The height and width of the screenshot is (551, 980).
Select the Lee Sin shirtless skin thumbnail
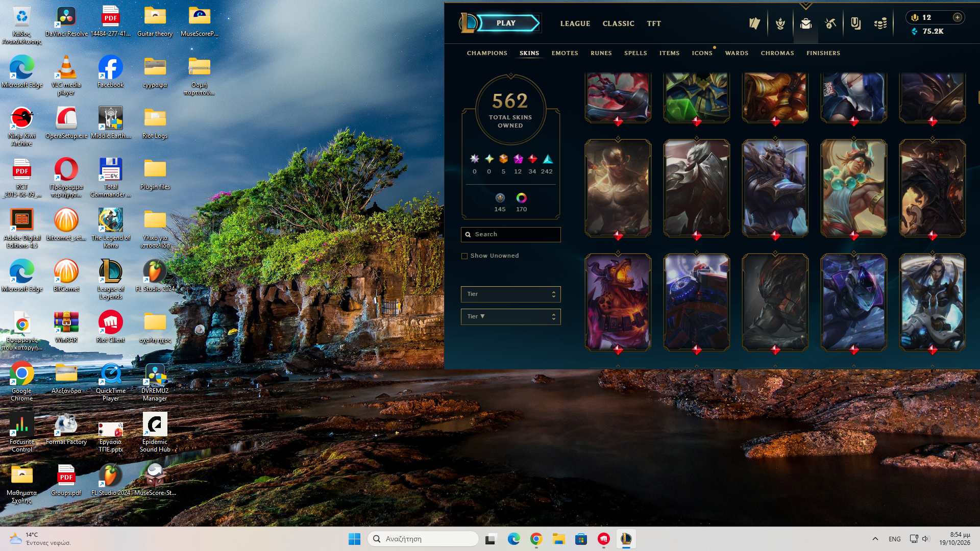618,188
